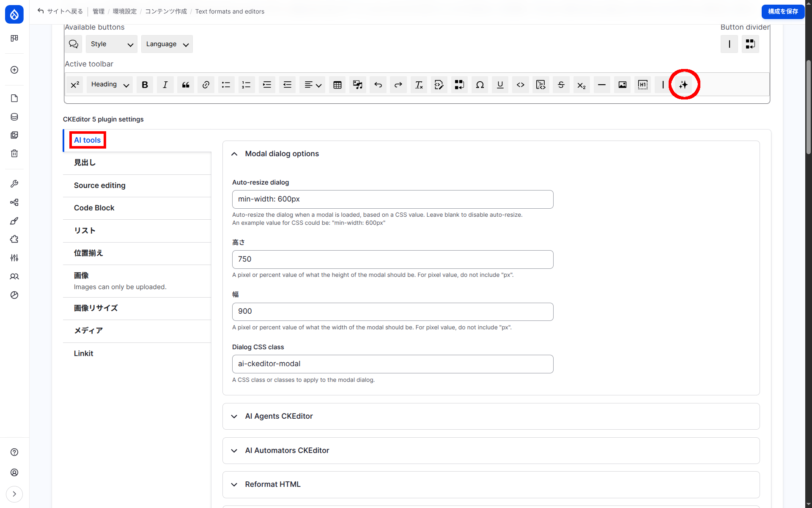Click the wrench icon in the sidebar
The width and height of the screenshot is (812, 508).
(14, 183)
